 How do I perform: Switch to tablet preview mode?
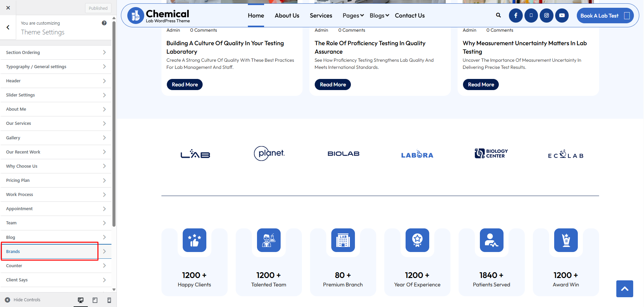click(95, 300)
